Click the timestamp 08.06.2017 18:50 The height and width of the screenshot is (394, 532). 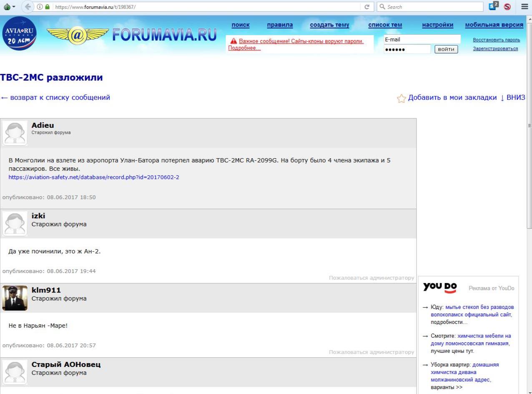pyautogui.click(x=71, y=197)
